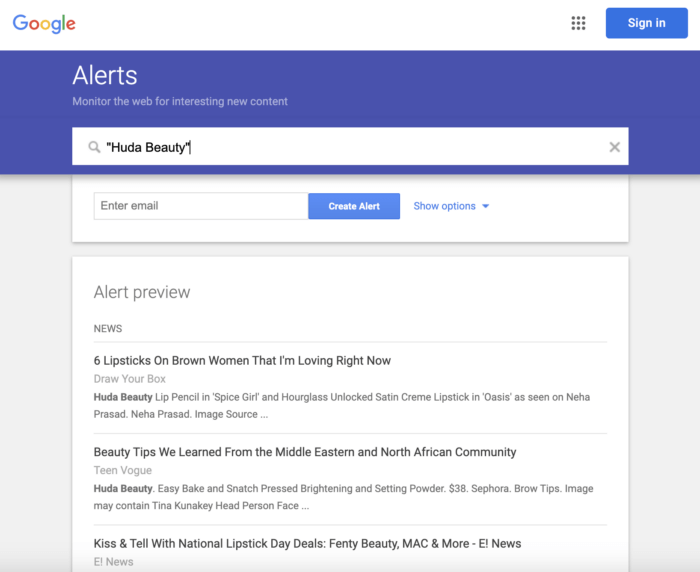
Task: Click the Sign in button
Action: [646, 23]
